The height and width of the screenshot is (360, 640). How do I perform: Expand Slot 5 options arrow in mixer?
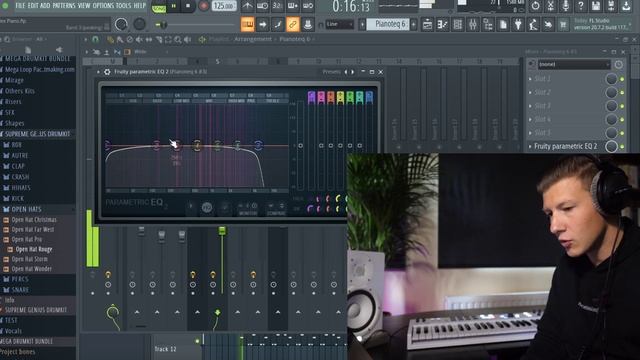[530, 133]
